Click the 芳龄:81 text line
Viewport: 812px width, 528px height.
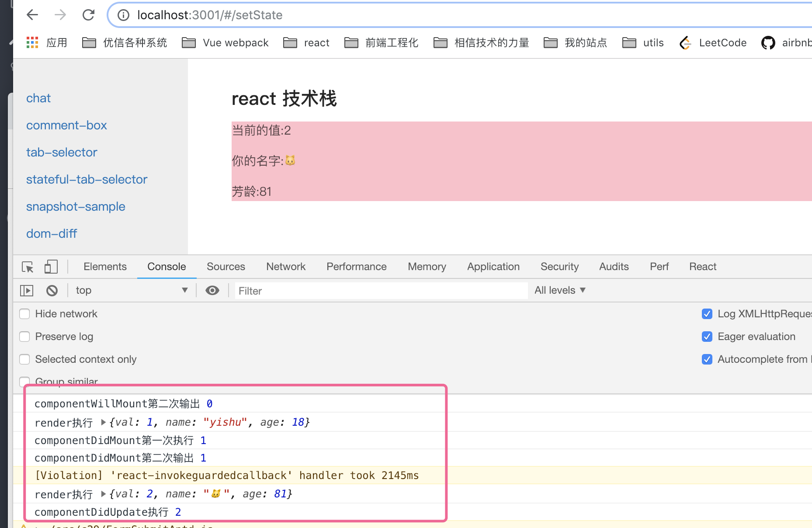252,191
